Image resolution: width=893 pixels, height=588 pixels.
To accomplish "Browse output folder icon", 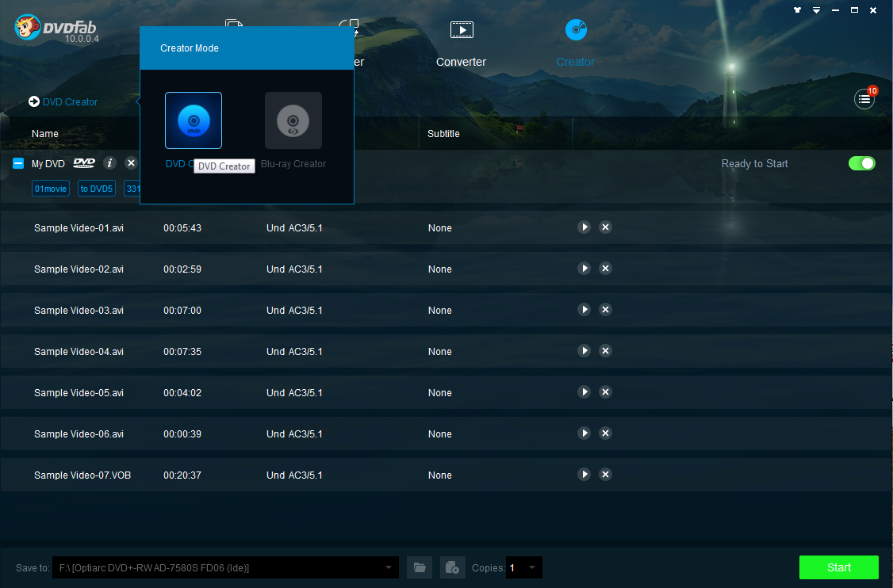I will [x=420, y=567].
